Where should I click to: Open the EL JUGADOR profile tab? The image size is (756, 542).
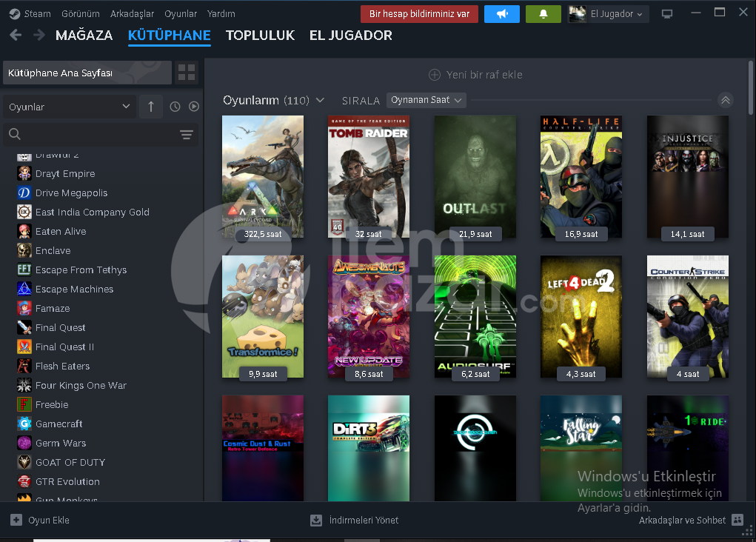pyautogui.click(x=350, y=36)
